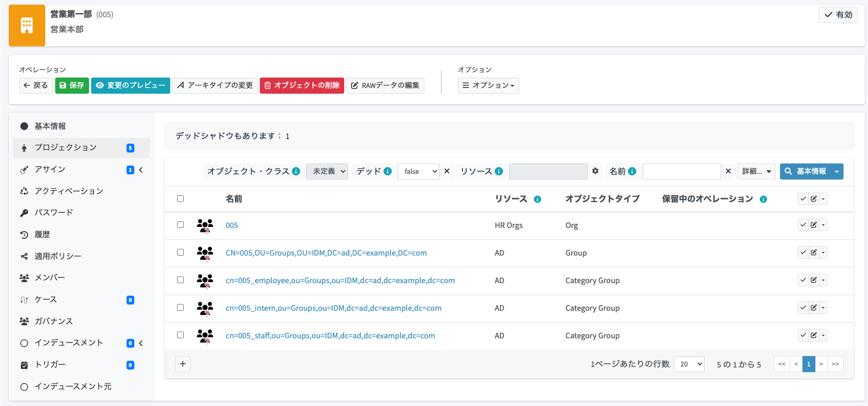The image size is (868, 406).
Task: Click info icon next to オブジェクト・クラス
Action: 296,171
